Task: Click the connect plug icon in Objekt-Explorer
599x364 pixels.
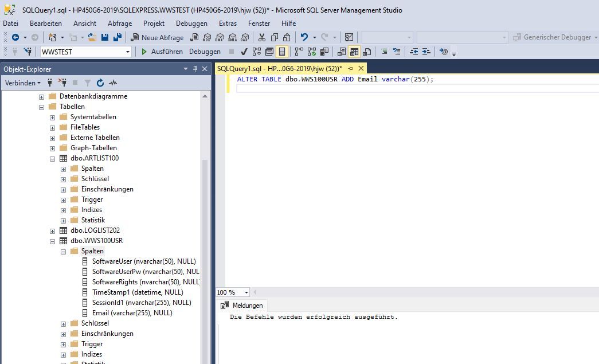Action: (50, 83)
